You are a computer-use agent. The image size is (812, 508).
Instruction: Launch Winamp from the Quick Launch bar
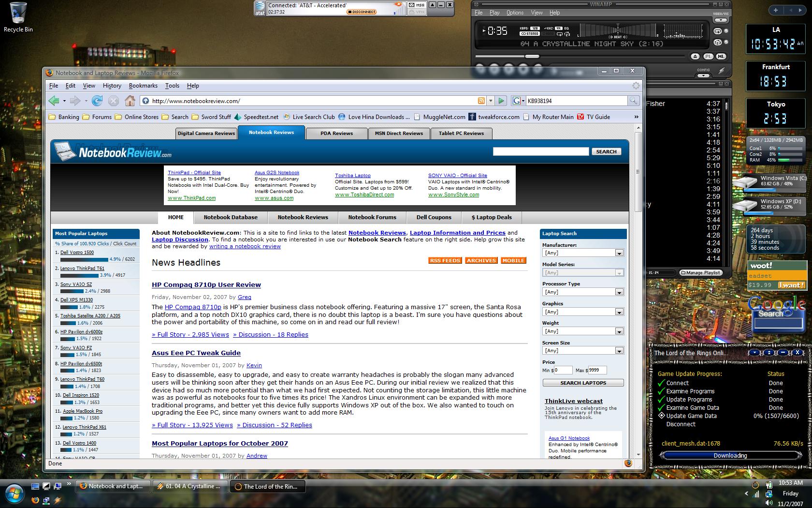coord(58,500)
